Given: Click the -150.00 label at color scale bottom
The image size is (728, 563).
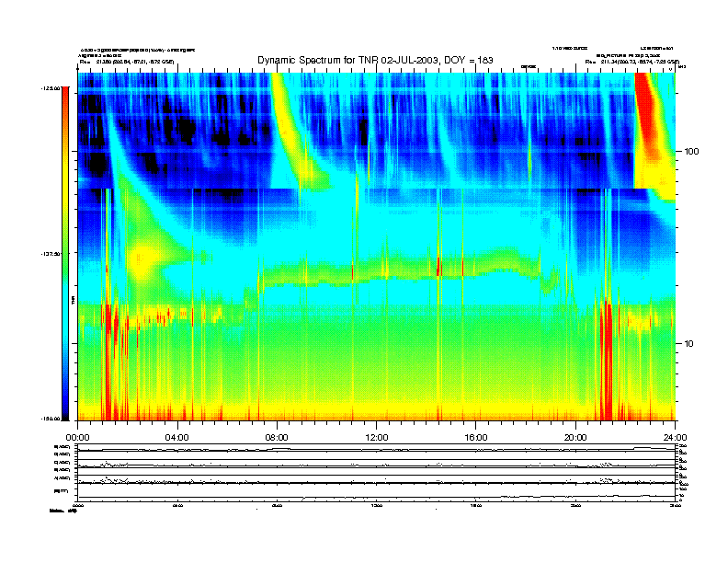Looking at the screenshot, I should [51, 419].
